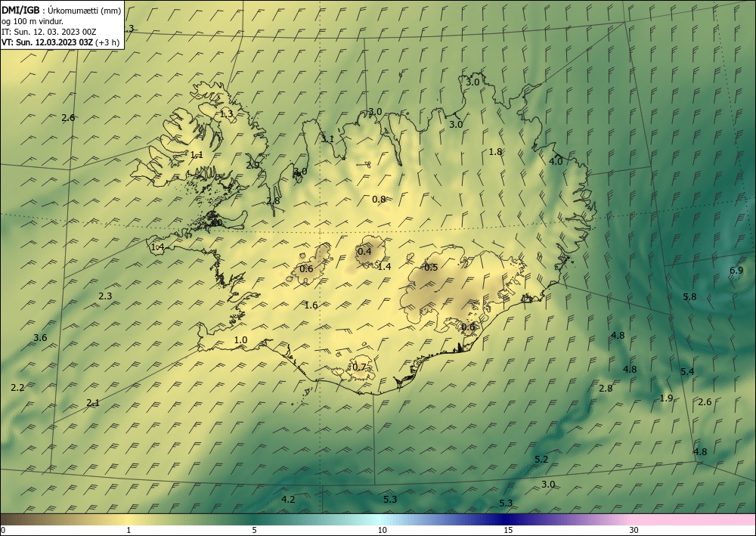Viewport: 756px width, 536px height.
Task: Click the 2.2 precipitation value
Action: (17, 387)
